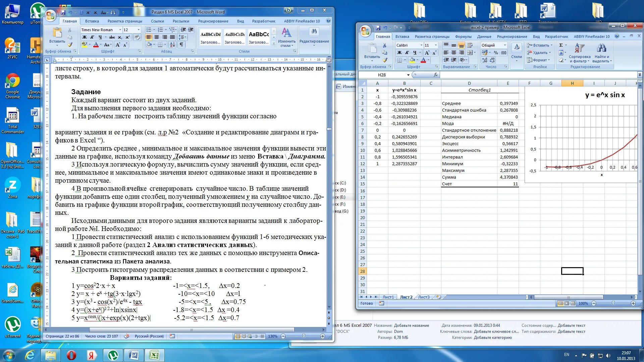Switch to the Лист3 sheet tab

click(x=424, y=297)
